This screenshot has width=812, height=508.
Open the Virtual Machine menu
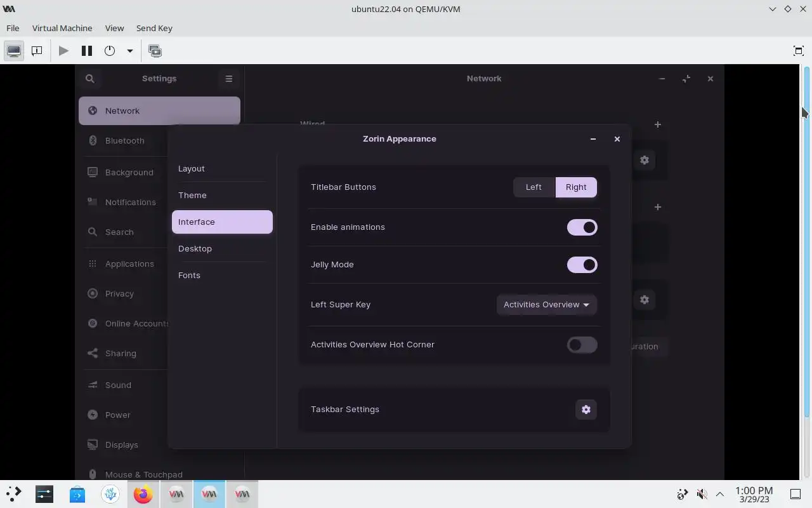[62, 28]
